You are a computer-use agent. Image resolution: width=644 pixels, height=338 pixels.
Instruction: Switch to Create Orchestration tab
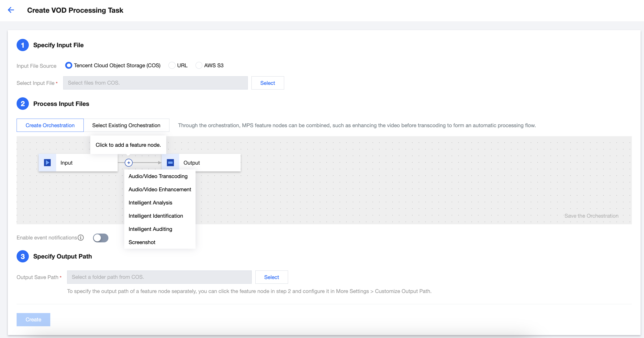(x=50, y=125)
